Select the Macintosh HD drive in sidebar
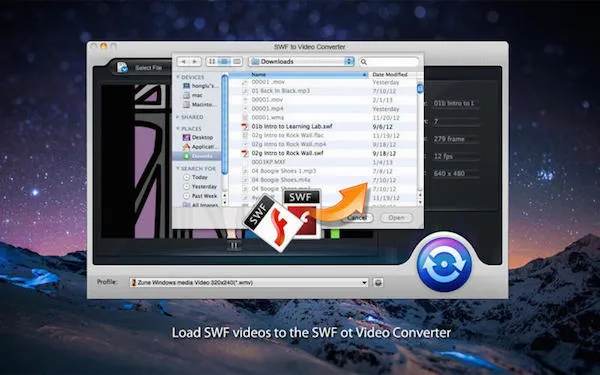 tap(200, 104)
